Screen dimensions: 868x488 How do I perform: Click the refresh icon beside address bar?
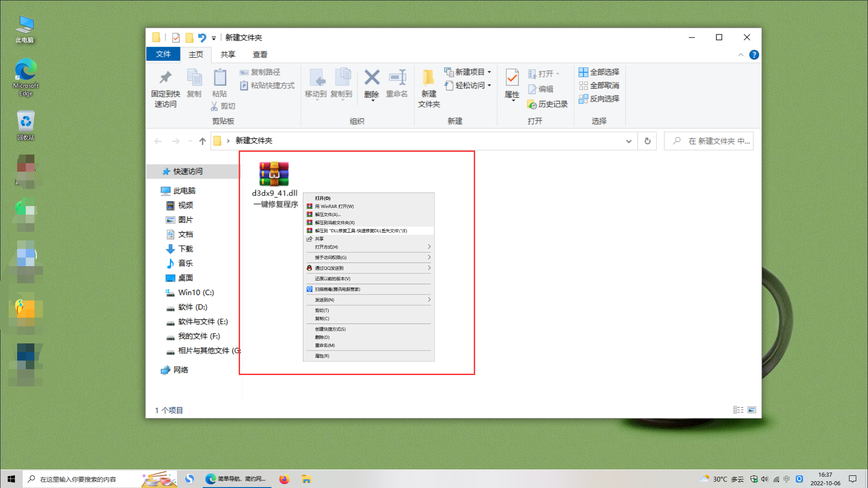pyautogui.click(x=647, y=141)
